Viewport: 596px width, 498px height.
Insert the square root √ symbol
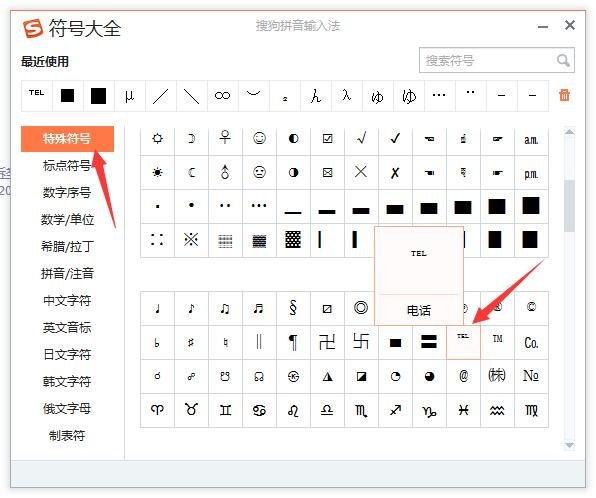361,139
